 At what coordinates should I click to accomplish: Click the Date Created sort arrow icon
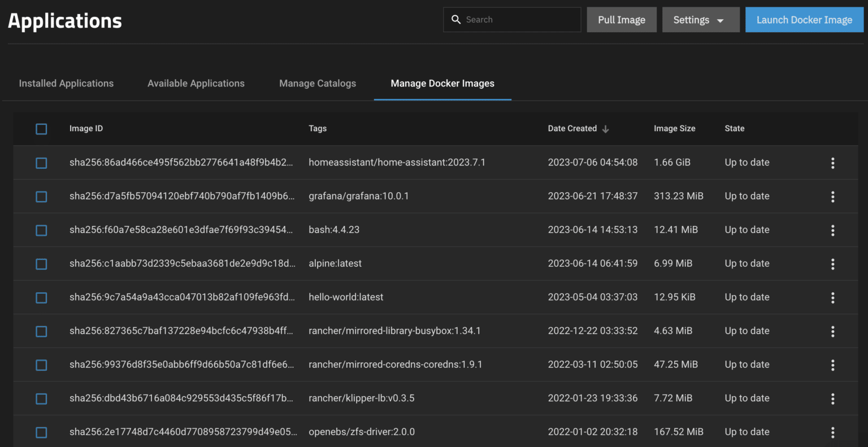tap(605, 129)
